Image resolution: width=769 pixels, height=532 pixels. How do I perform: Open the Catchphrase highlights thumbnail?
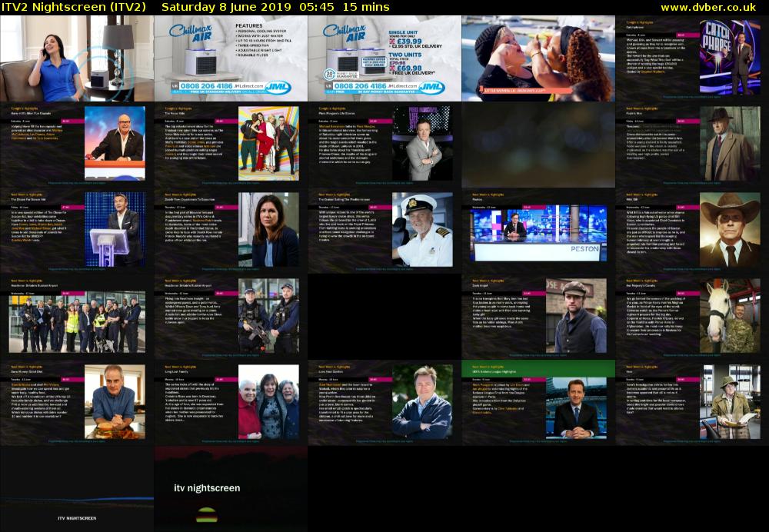click(692, 58)
